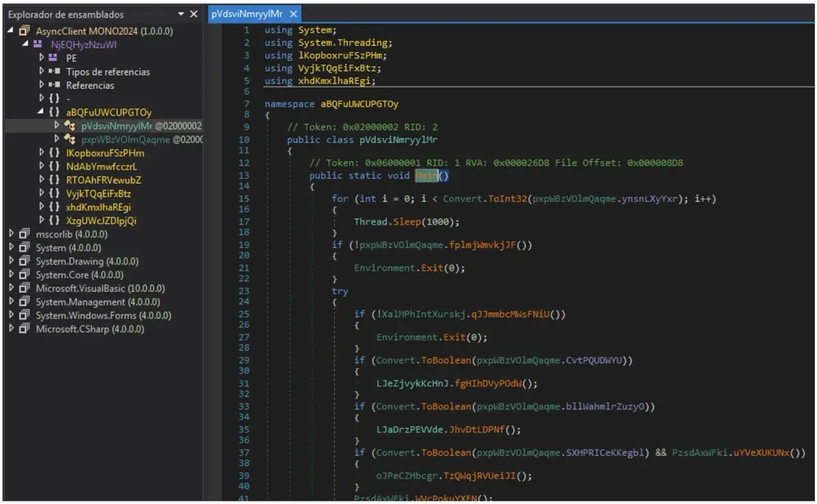817x504 pixels.
Task: Click the assembly icon beside Microsoft.CSharp
Action: tap(25, 329)
